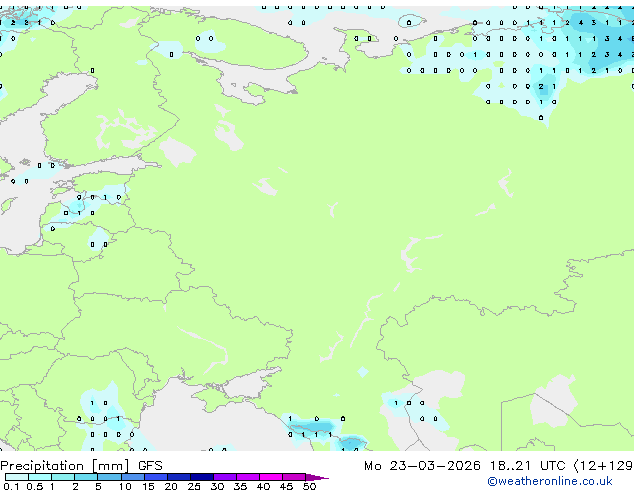
Task: Click the '50' legend scale label
Action: 309,486
